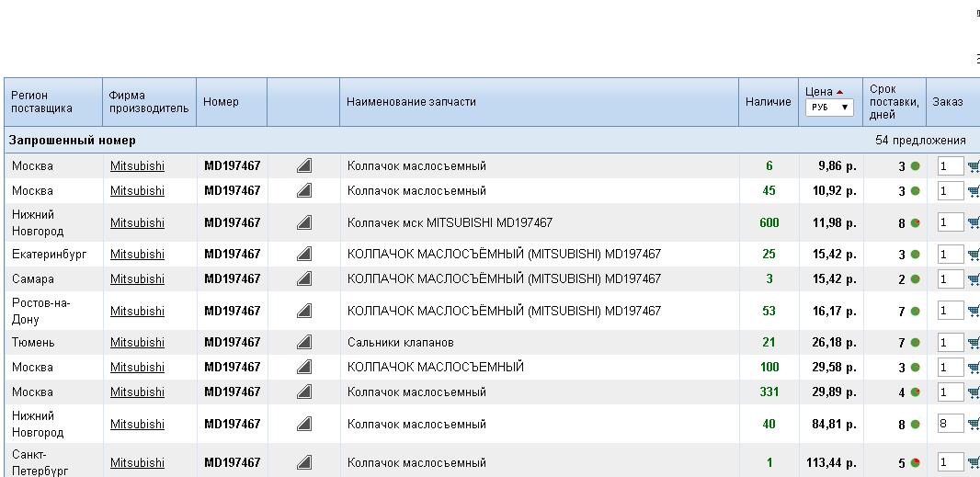Click the cart icon in the Самара row
Screen dimensions: 980x477
974,279
